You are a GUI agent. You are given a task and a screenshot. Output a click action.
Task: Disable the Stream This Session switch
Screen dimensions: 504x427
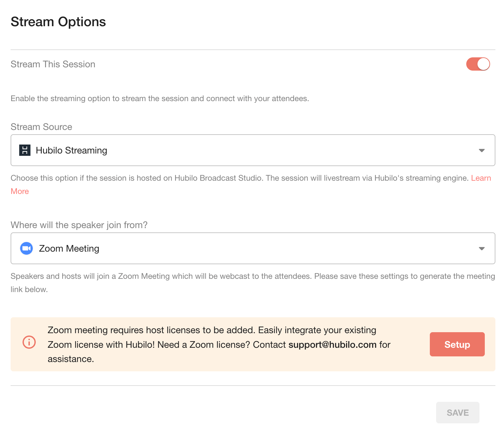click(478, 64)
